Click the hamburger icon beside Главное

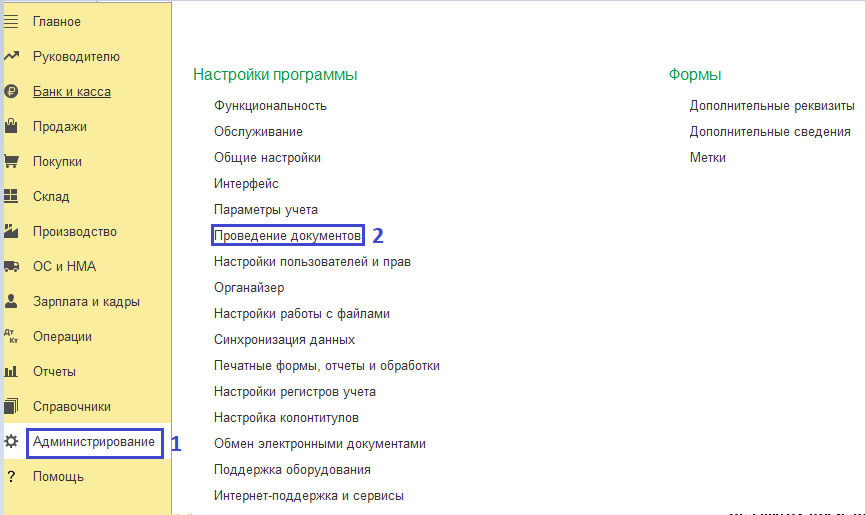[x=12, y=21]
